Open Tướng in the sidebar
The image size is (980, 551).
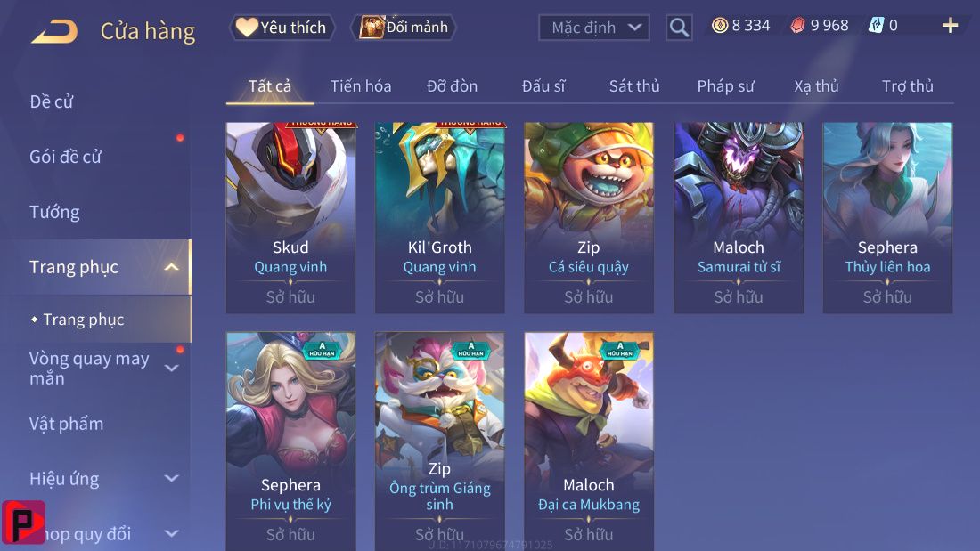[54, 213]
